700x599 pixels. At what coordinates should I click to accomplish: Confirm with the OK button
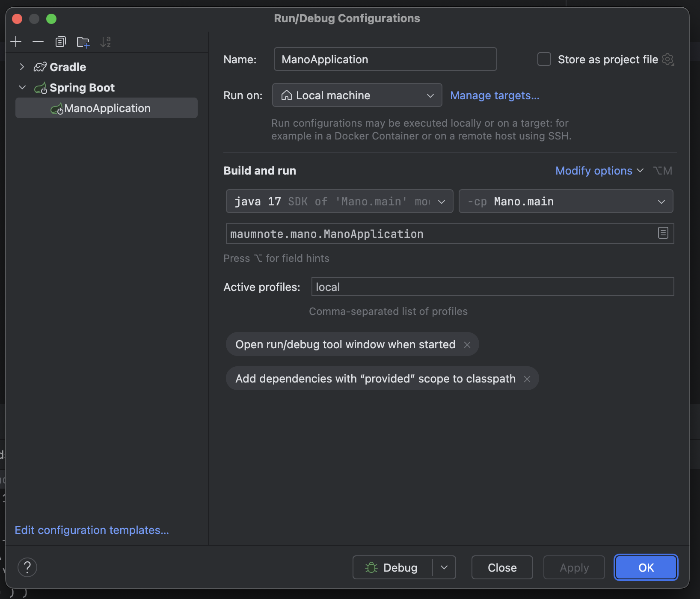[x=646, y=567]
